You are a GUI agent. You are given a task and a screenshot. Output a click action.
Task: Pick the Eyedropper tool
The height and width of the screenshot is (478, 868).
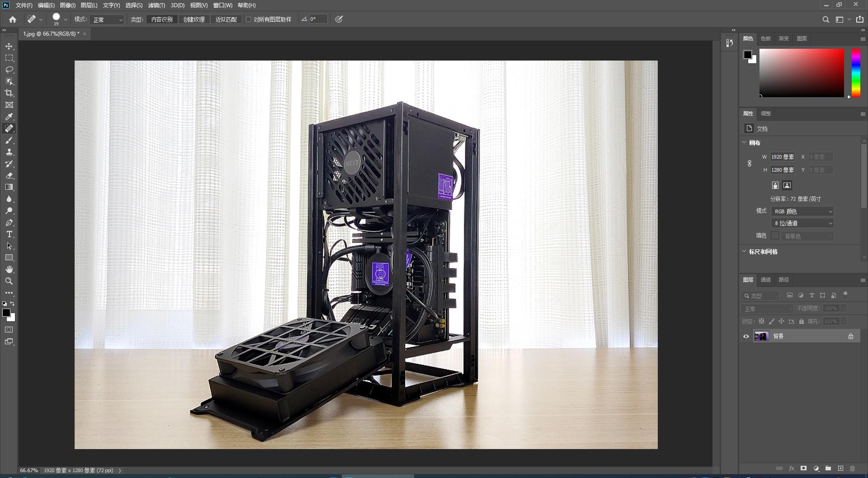9,117
